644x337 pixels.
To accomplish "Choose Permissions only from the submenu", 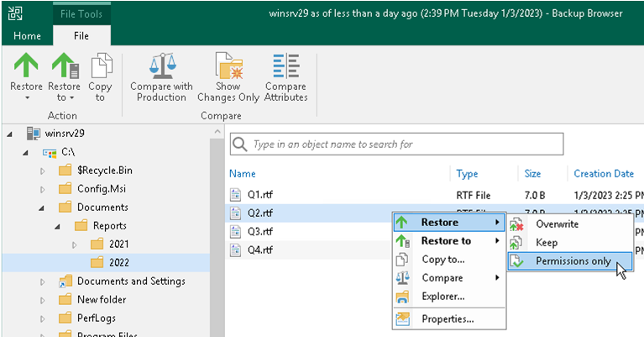I will [x=573, y=261].
